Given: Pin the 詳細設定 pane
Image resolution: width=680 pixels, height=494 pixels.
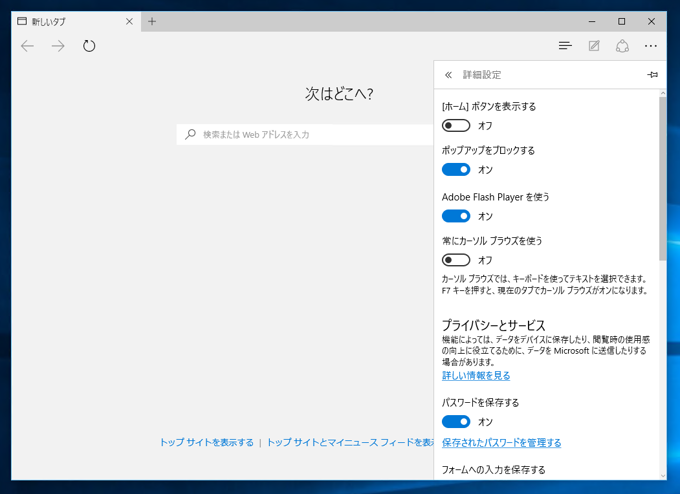Looking at the screenshot, I should coord(652,75).
